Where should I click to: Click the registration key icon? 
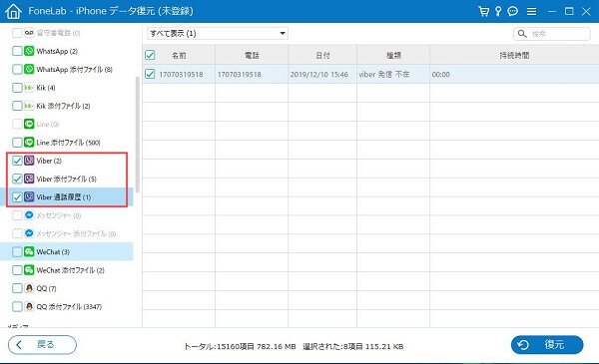tap(498, 11)
